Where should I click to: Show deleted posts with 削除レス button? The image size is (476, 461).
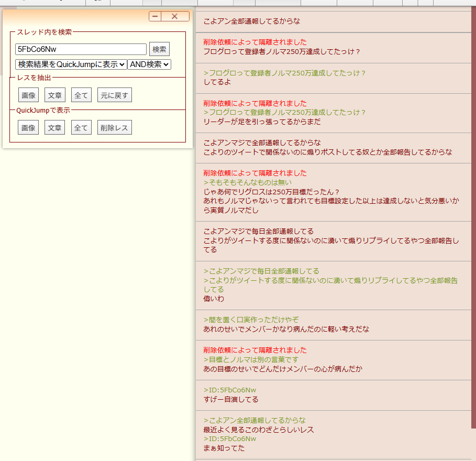(x=114, y=127)
